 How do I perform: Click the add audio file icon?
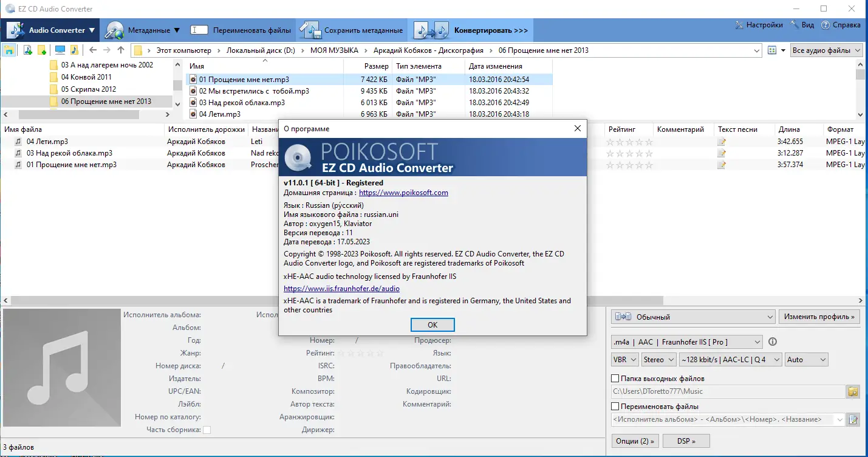pos(27,49)
